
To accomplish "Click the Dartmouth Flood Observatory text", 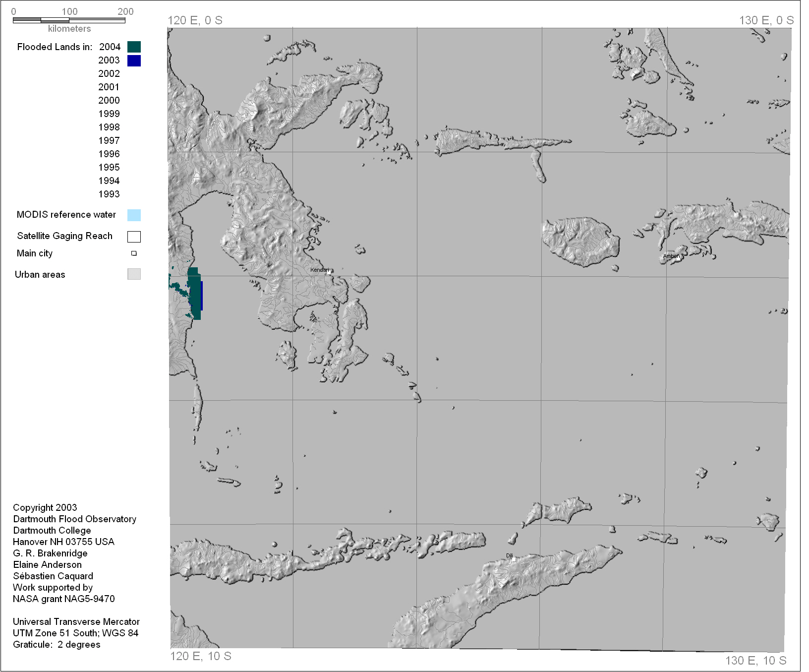I will [74, 519].
